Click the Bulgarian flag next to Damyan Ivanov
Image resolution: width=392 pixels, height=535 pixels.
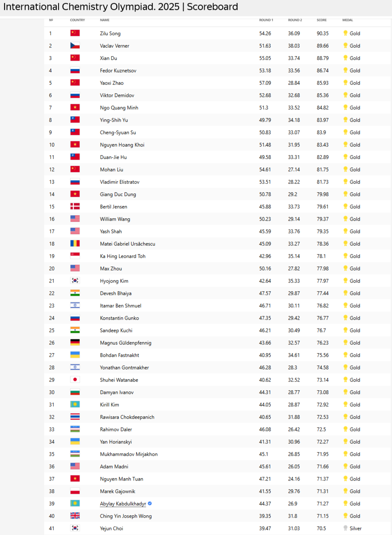pyautogui.click(x=75, y=392)
